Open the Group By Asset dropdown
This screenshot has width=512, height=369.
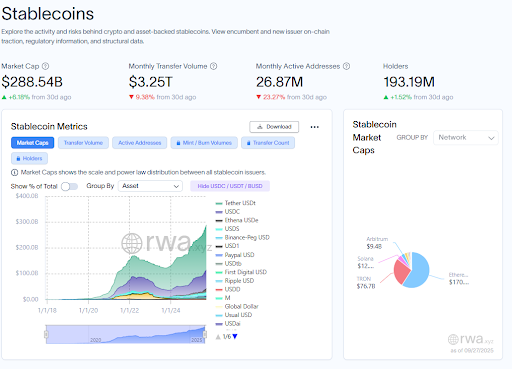(150, 186)
